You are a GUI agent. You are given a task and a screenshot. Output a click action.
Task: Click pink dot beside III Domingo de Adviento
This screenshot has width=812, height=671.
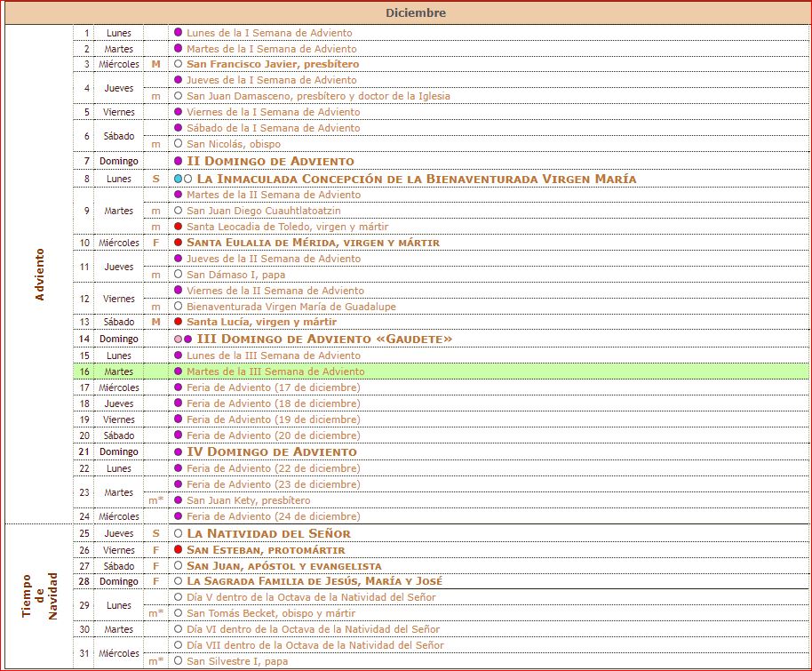(x=178, y=339)
